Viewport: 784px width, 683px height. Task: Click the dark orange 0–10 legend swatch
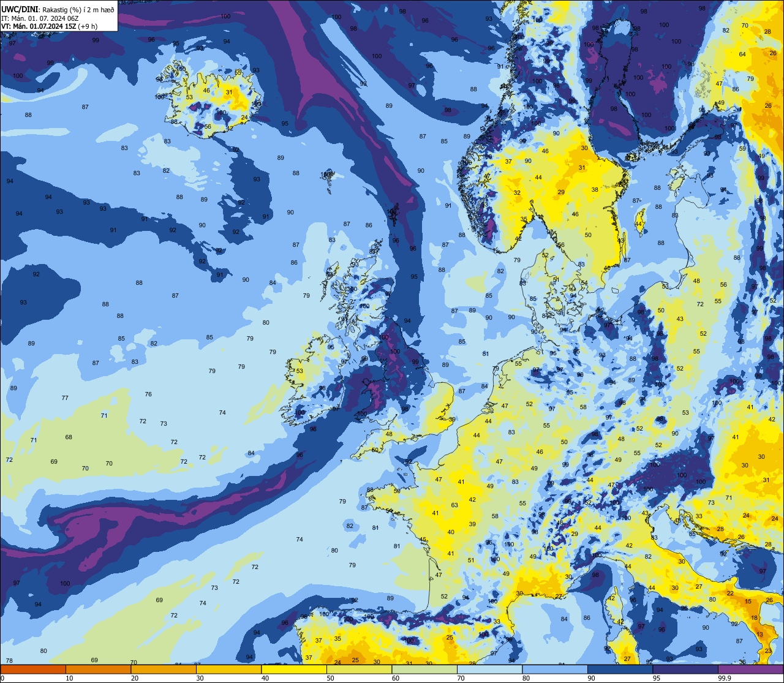[x=33, y=669]
